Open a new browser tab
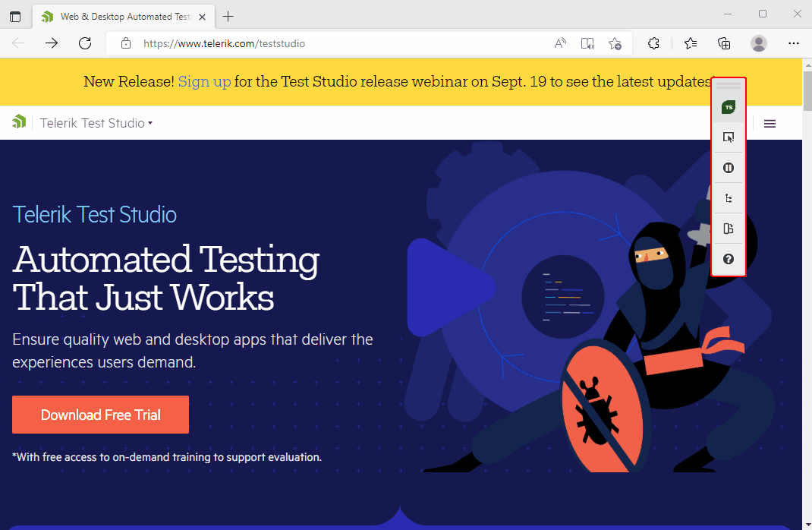 228,17
